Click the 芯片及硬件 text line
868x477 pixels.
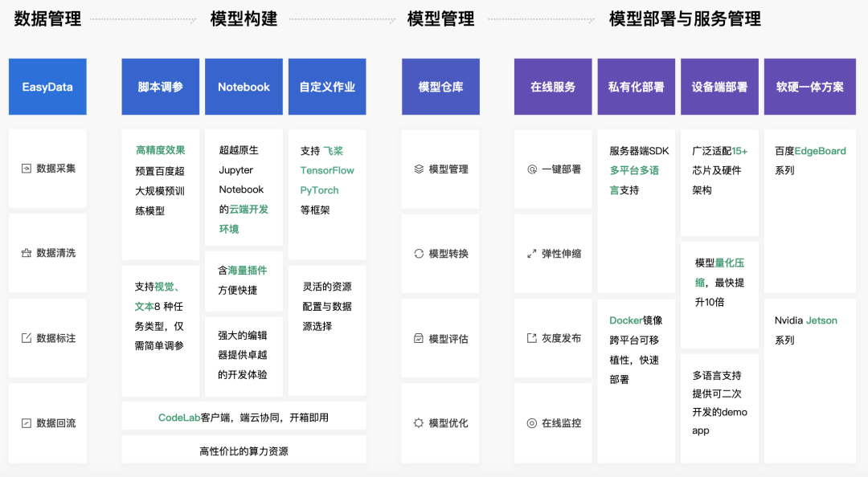click(716, 170)
